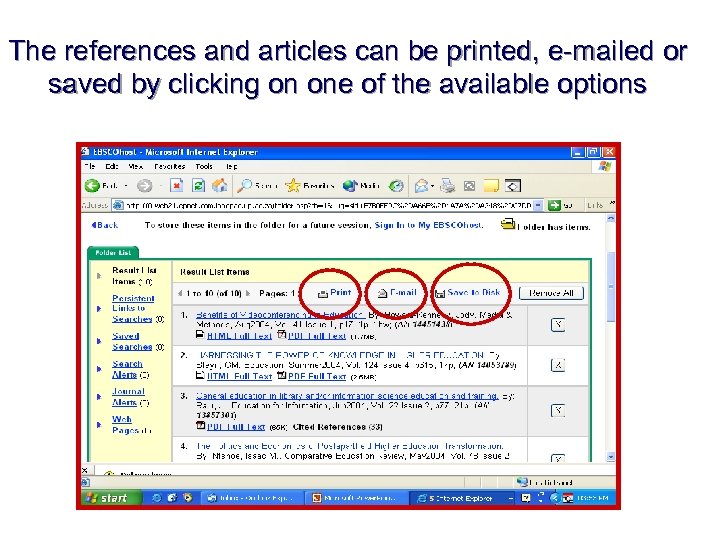Open the title link of result 3

(347, 396)
